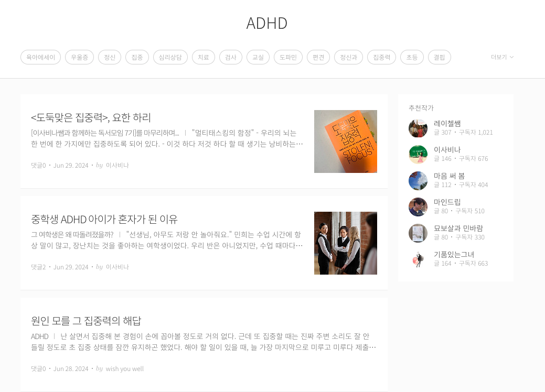The width and height of the screenshot is (545, 392).
Task: Select the 육아에세이 keyword tag
Action: 41,57
